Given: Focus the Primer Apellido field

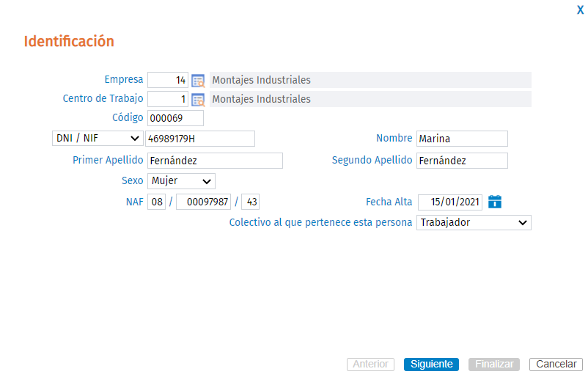Looking at the screenshot, I should (x=215, y=161).
